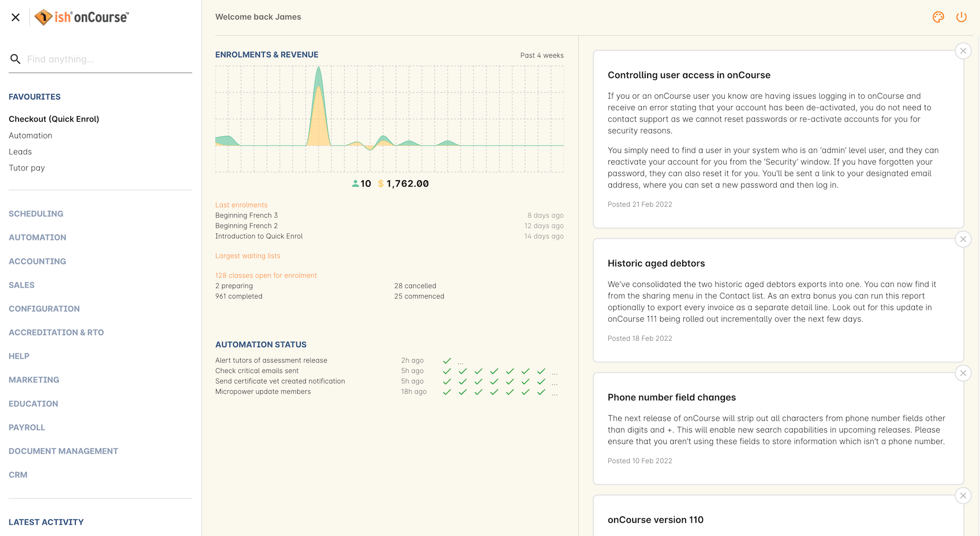This screenshot has height=536, width=980.
Task: Expand the CONFIGURATION category
Action: click(x=44, y=308)
